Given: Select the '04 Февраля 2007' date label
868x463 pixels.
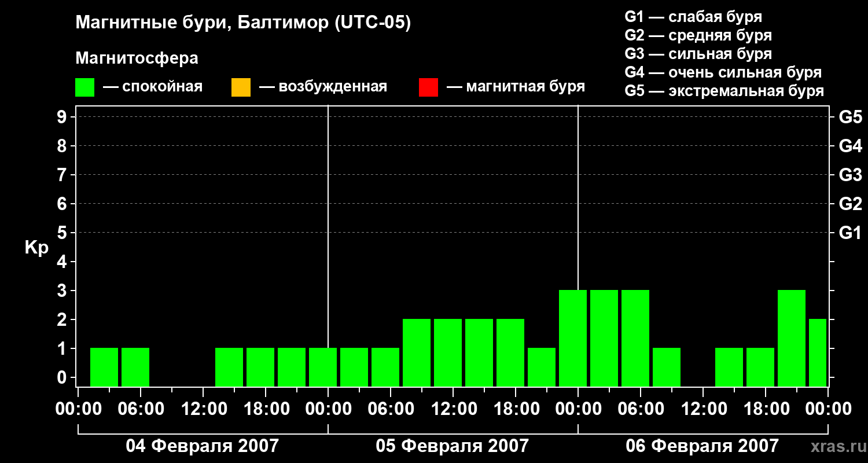Looking at the screenshot, I should (x=203, y=446).
